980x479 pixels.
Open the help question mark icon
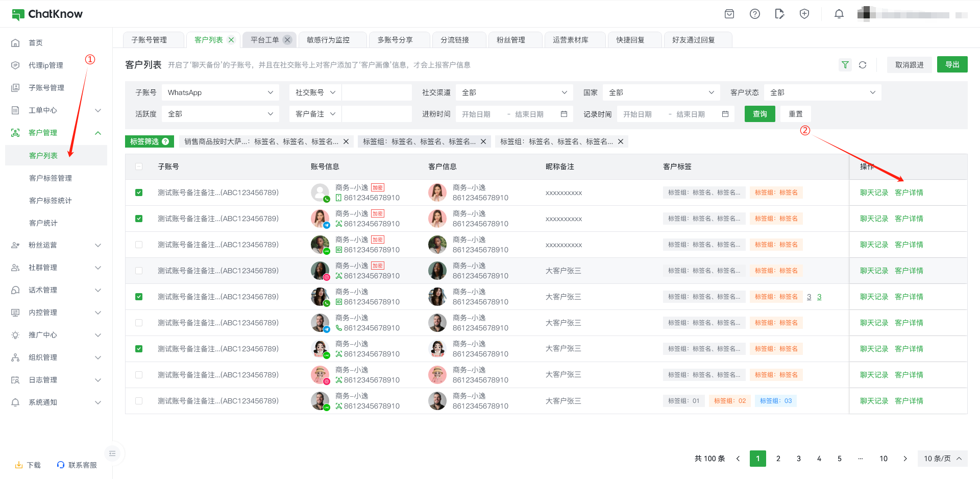click(754, 14)
